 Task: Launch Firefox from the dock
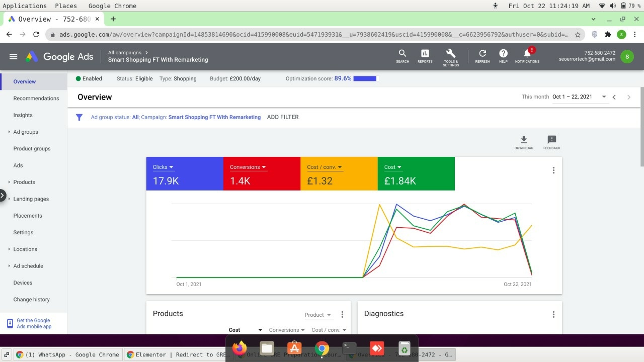[239, 348]
